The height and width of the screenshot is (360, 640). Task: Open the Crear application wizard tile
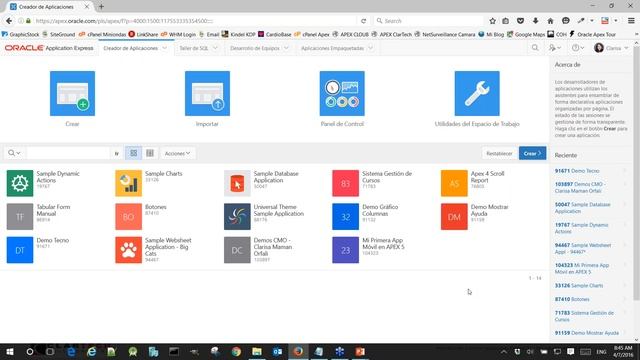[x=72, y=93]
